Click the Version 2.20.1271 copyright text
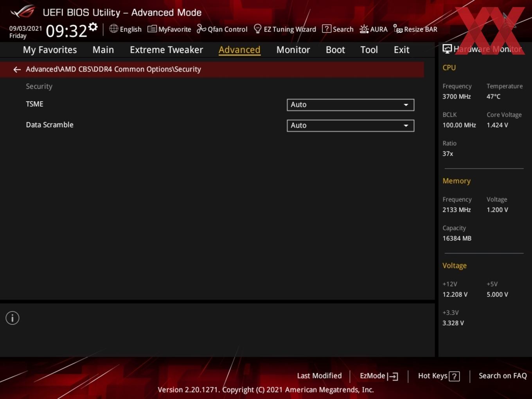This screenshot has width=532, height=399. [266, 390]
